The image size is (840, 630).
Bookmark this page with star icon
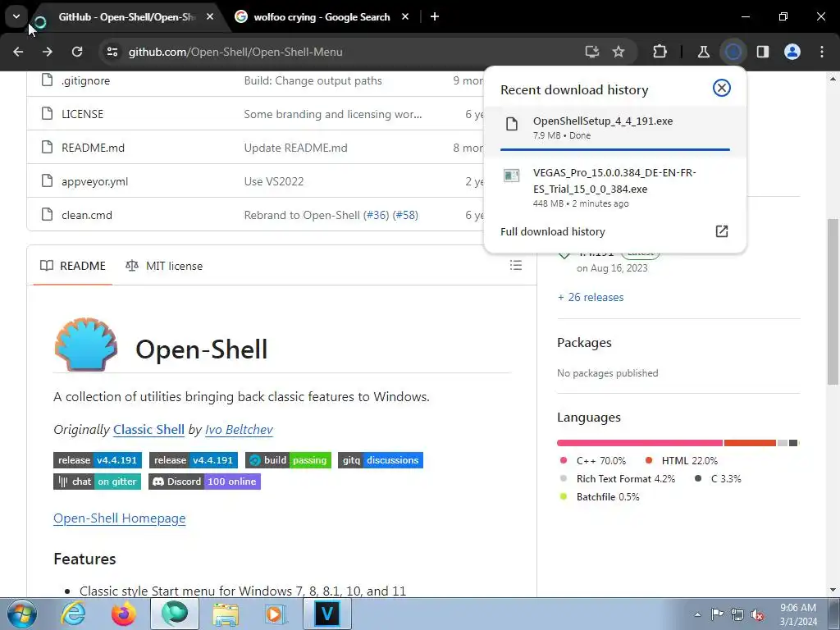(619, 52)
